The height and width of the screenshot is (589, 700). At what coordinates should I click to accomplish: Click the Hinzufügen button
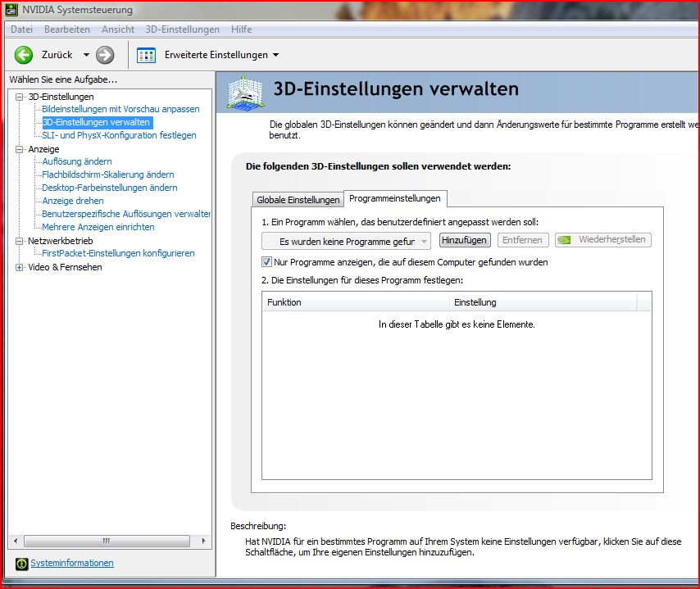pyautogui.click(x=465, y=240)
